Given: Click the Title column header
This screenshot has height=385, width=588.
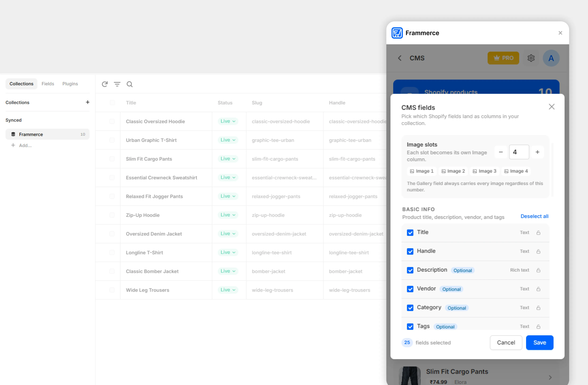Looking at the screenshot, I should click(131, 103).
